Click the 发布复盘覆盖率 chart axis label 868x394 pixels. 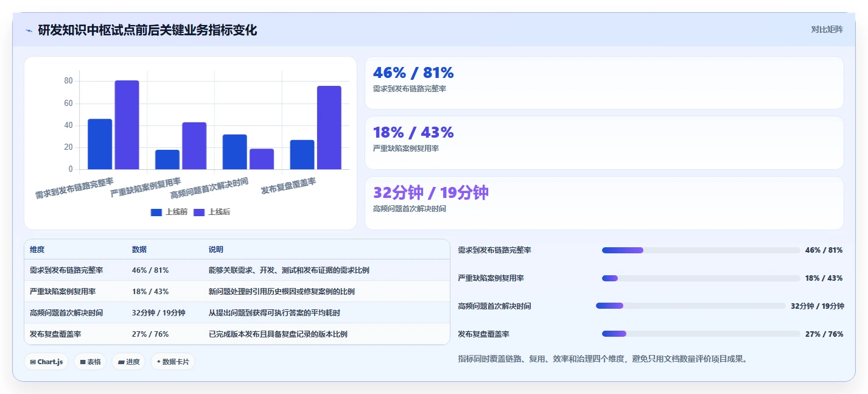tap(289, 186)
